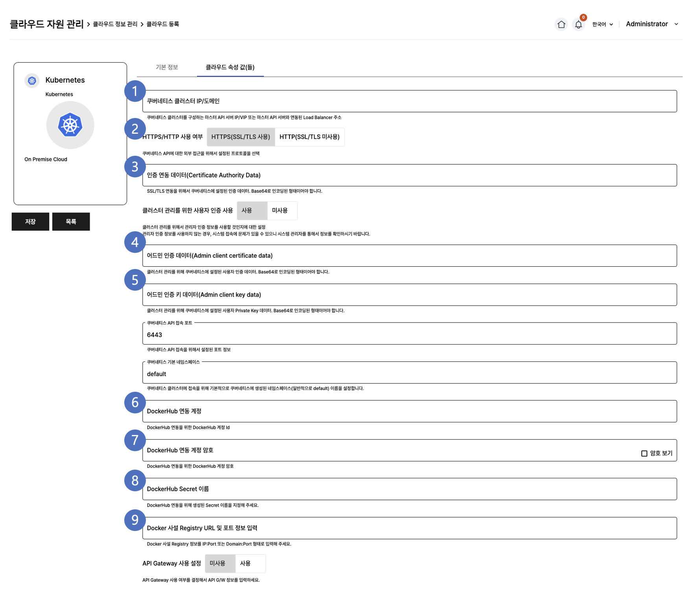
Task: Open the notification bell icon
Action: click(x=578, y=24)
